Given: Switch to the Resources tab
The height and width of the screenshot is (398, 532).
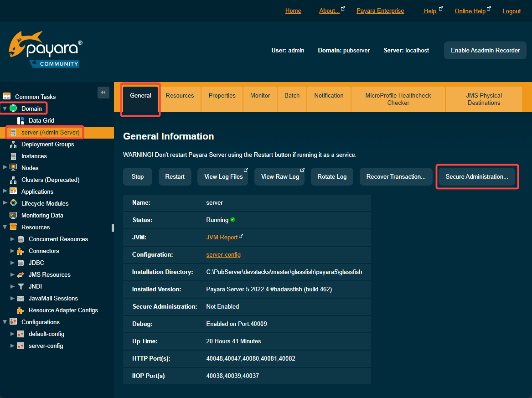Looking at the screenshot, I should click(180, 96).
